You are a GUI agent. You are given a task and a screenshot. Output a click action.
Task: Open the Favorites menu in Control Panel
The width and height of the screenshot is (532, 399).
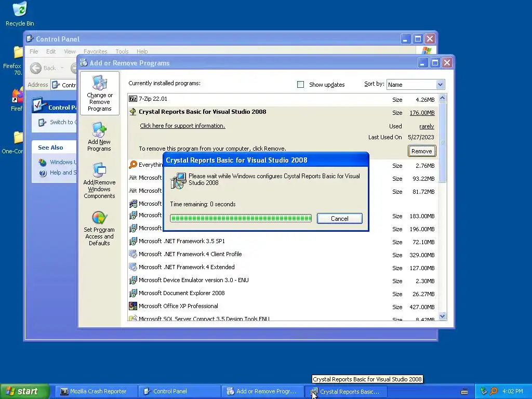click(96, 51)
